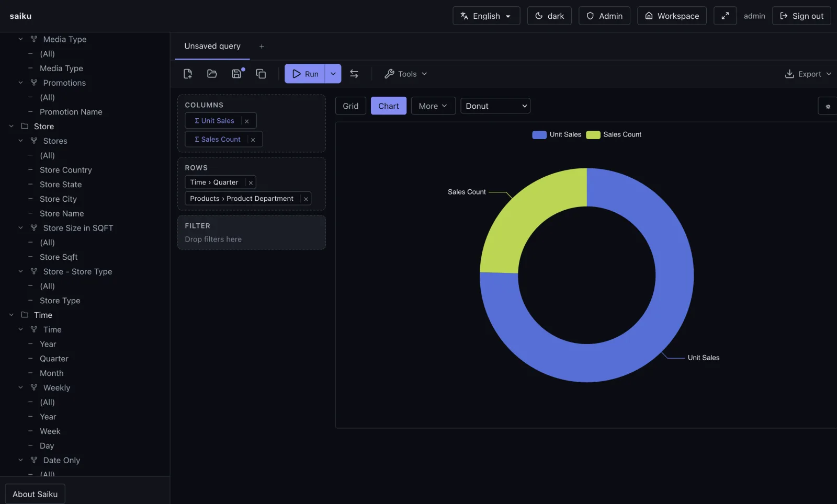Add a new query tab with plus
This screenshot has width=837, height=504.
pyautogui.click(x=262, y=47)
